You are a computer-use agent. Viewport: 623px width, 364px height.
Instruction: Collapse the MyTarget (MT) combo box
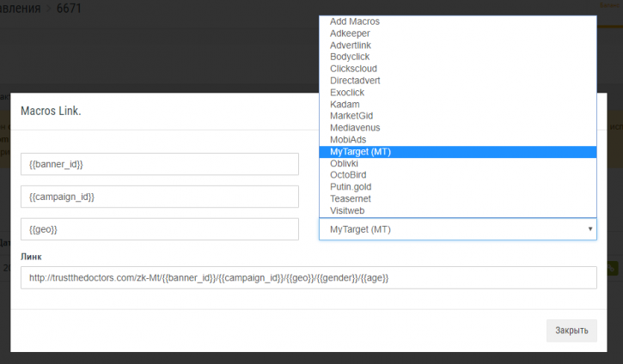tap(458, 229)
